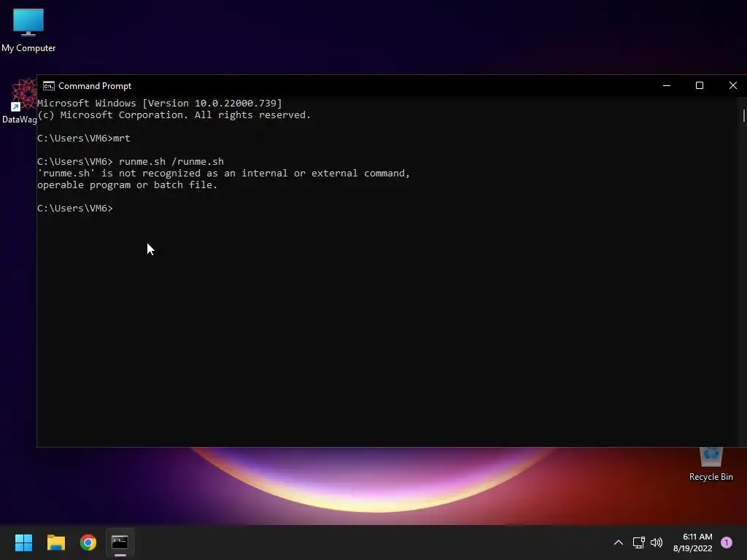Show hidden system tray icons
The height and width of the screenshot is (560, 747).
click(x=619, y=542)
